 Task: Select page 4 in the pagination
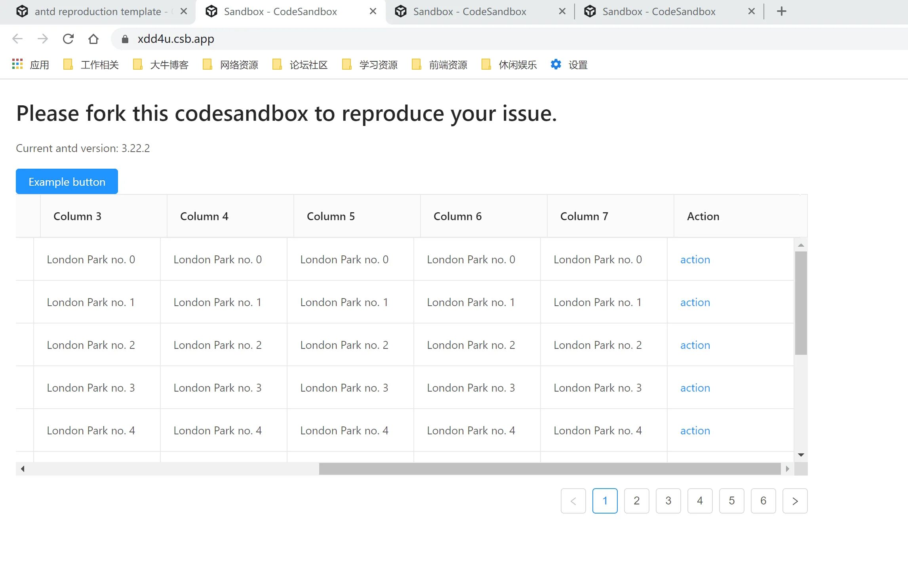click(700, 501)
